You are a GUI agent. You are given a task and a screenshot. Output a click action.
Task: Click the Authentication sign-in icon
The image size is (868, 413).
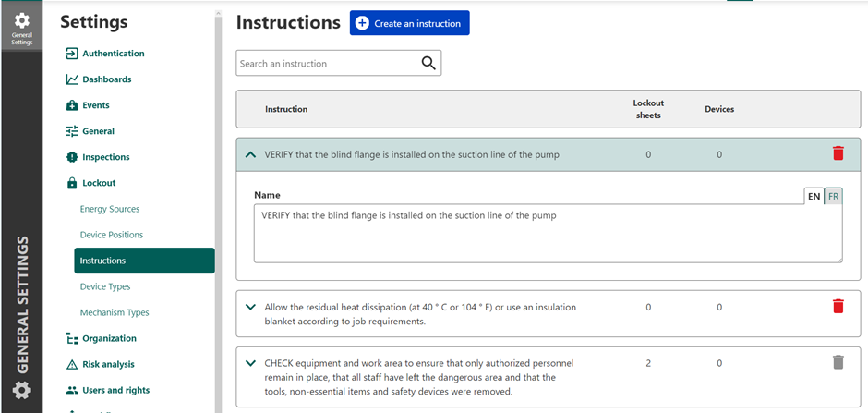tap(72, 54)
